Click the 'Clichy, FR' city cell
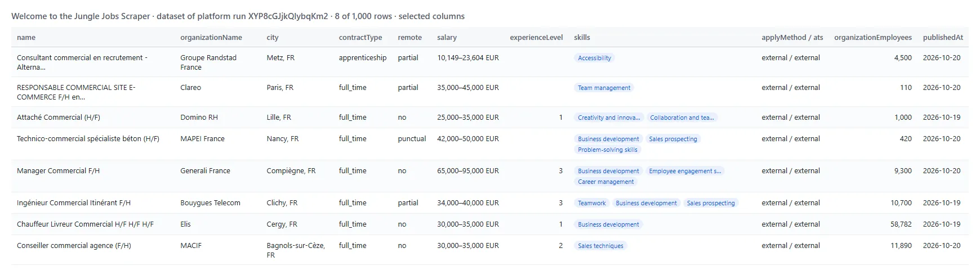980x275 pixels. (x=282, y=203)
